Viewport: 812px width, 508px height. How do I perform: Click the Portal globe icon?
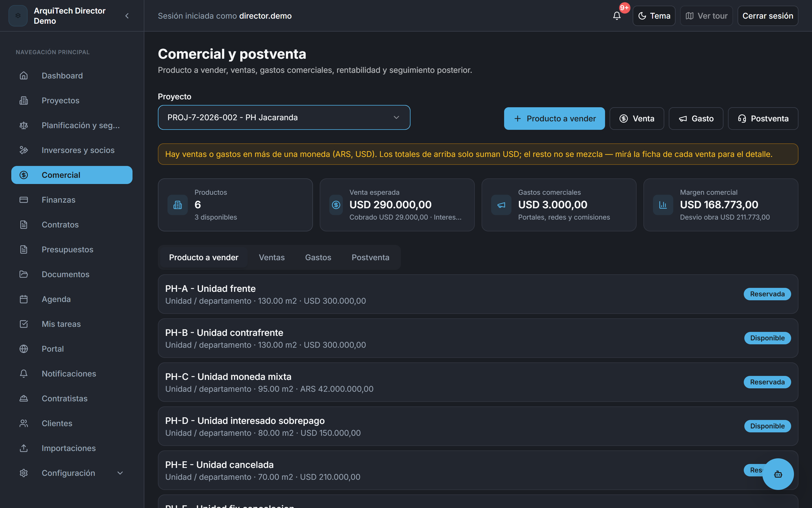coord(23,349)
